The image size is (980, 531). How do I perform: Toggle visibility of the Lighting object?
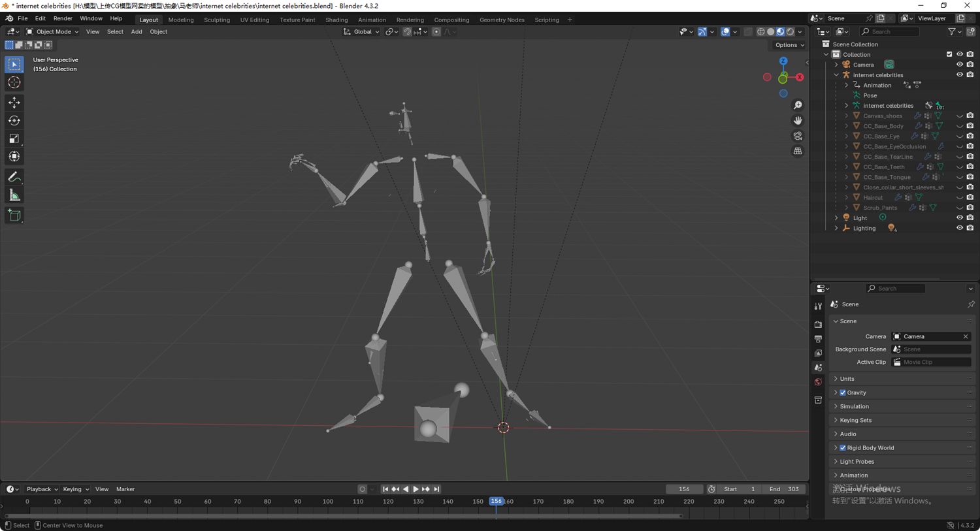point(960,229)
